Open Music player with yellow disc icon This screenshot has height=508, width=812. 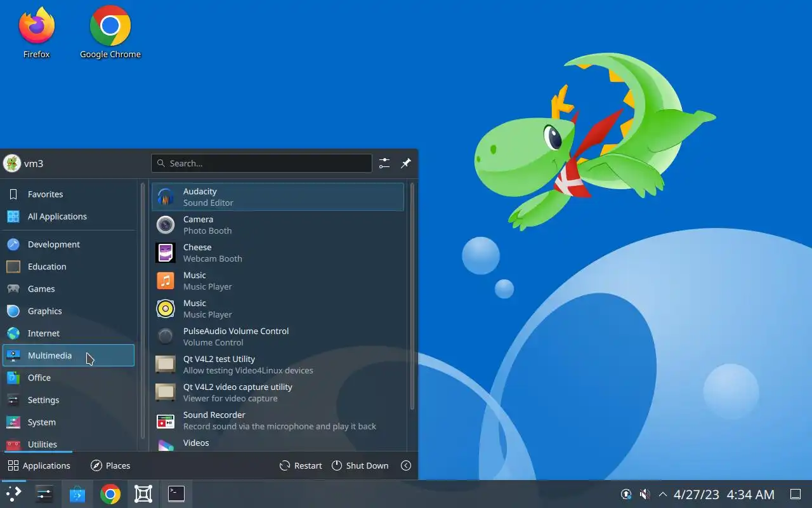(278, 309)
